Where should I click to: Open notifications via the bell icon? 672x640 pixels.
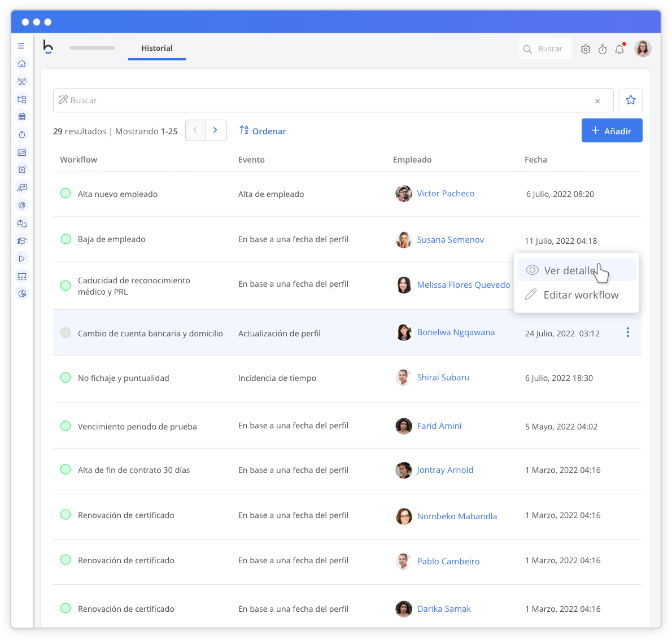coord(619,49)
